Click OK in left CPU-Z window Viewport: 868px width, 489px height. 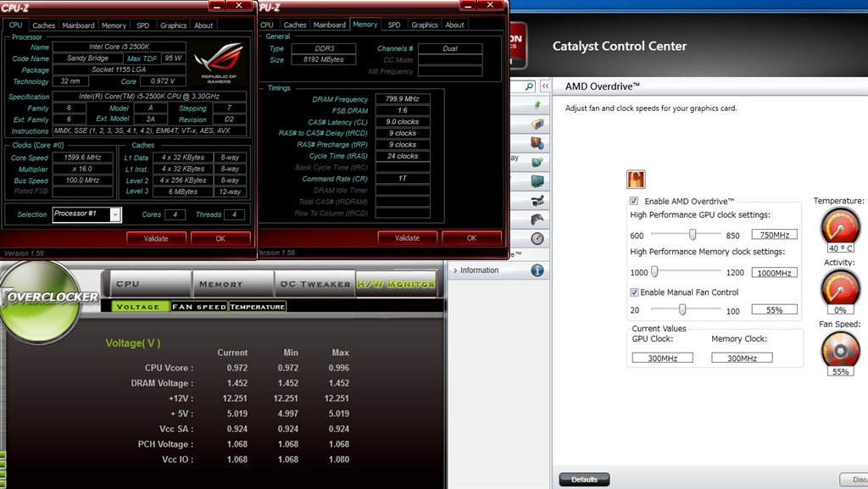[220, 238]
